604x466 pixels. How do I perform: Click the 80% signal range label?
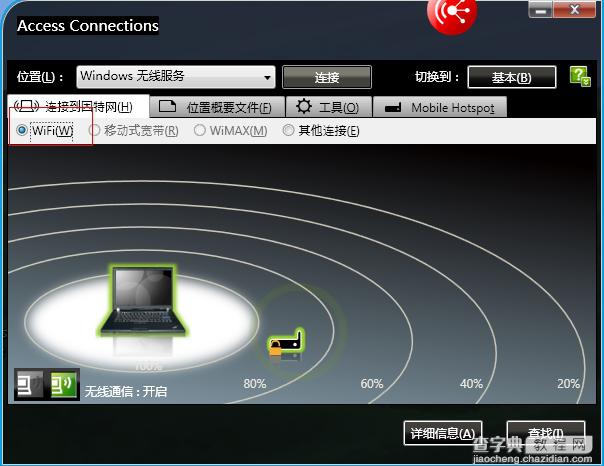tap(255, 384)
